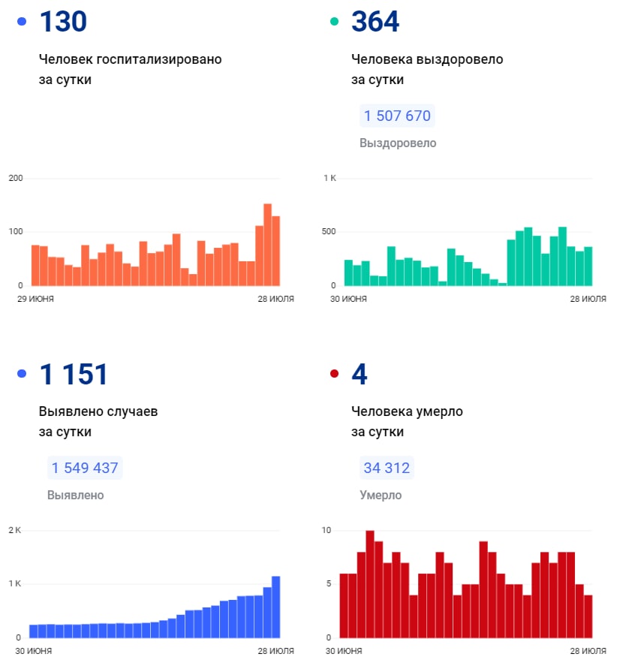
Task: Click the blue dot beside "130"
Action: [22, 22]
